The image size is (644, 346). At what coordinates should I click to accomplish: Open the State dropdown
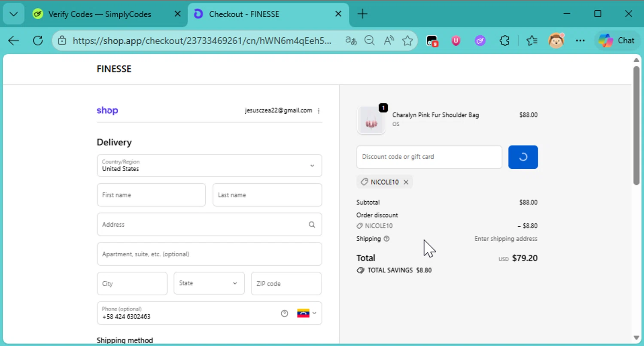click(x=209, y=283)
